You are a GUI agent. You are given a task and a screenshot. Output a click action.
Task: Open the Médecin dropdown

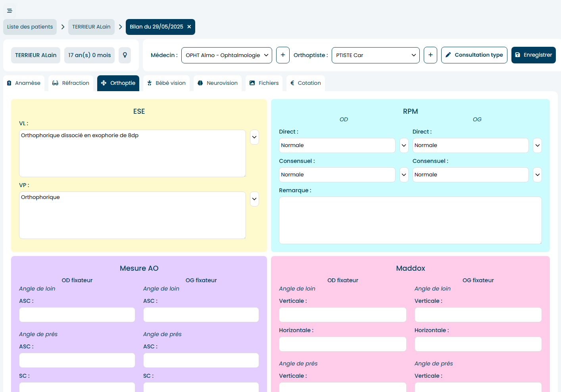227,55
